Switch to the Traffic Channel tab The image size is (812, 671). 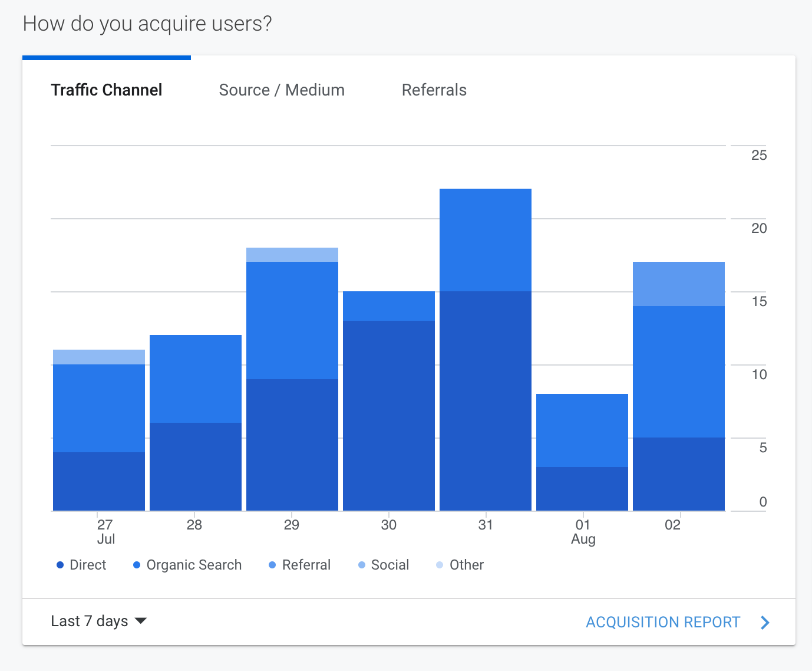coord(107,90)
